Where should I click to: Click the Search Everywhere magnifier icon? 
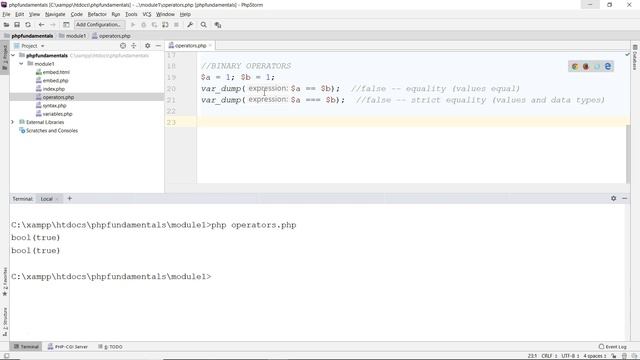(x=203, y=25)
